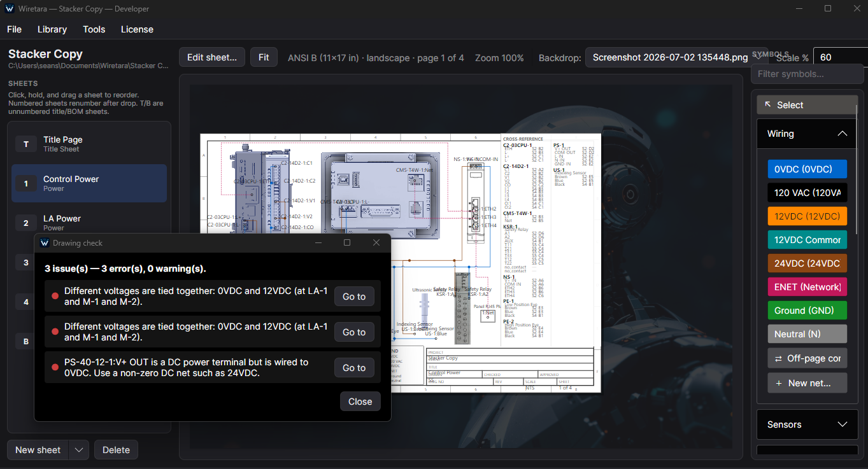Screen dimensions: 868x469
Task: Click the CROSS-REFERENCE heading on the sheet
Action: [x=523, y=139]
